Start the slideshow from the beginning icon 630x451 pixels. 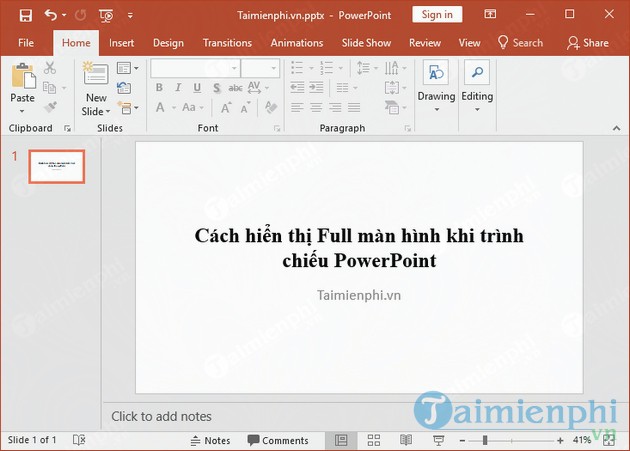(x=106, y=16)
